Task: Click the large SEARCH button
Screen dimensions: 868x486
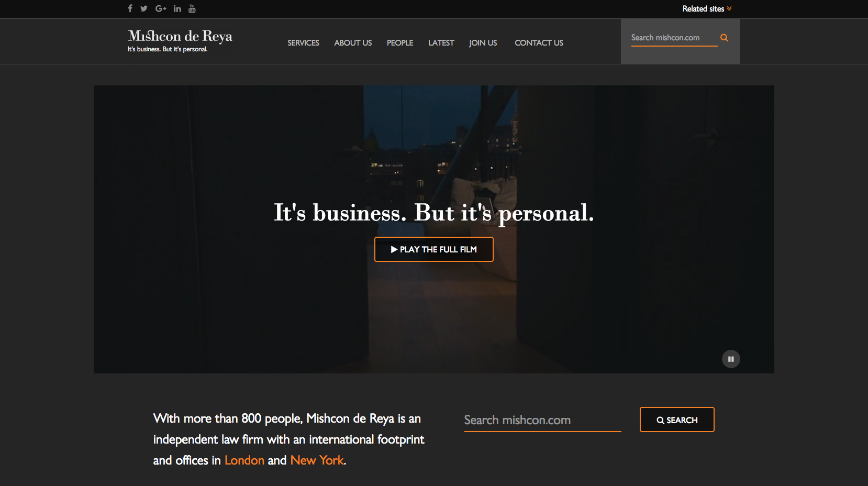Action: coord(677,419)
